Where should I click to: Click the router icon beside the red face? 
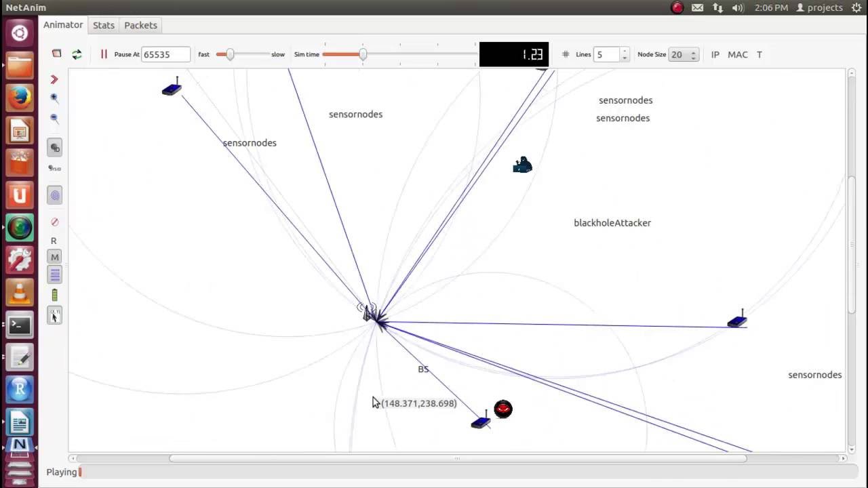(x=481, y=420)
